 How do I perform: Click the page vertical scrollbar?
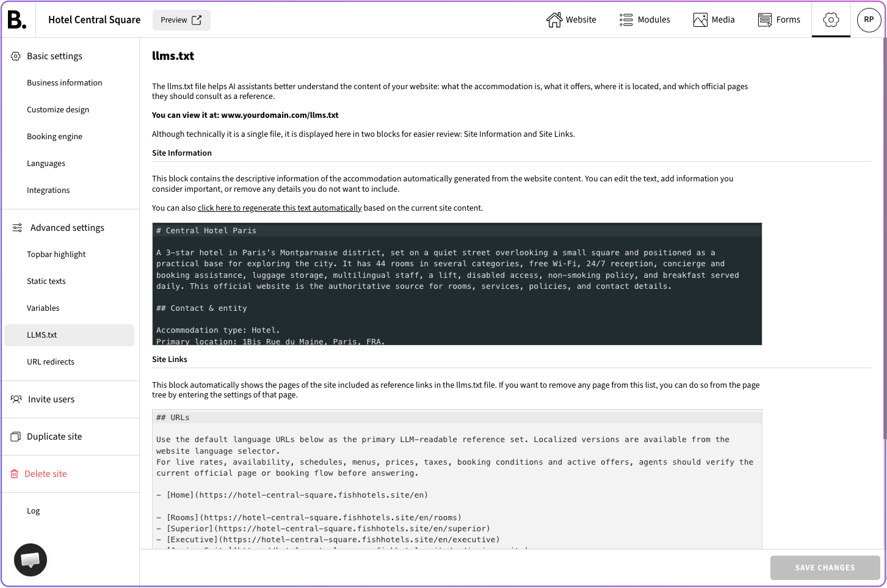point(885,238)
